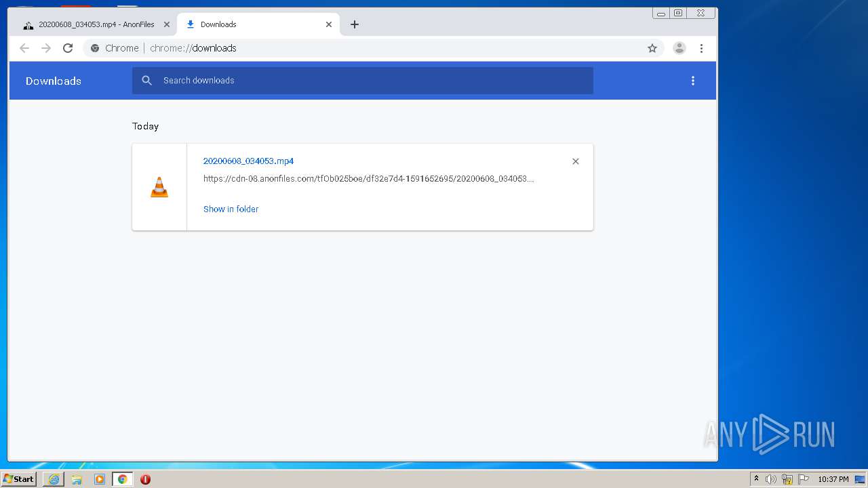868x488 pixels.
Task: Click the chrome://downloads address bar
Action: pyautogui.click(x=373, y=48)
